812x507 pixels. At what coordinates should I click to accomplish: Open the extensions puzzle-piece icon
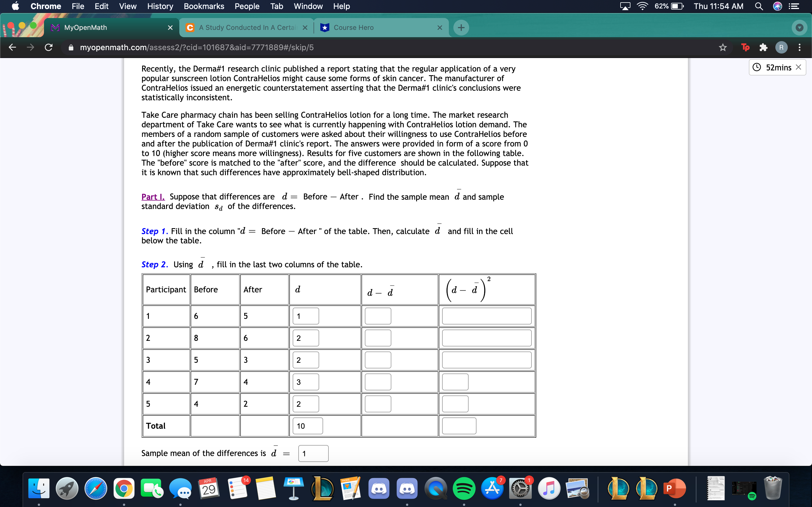point(763,47)
